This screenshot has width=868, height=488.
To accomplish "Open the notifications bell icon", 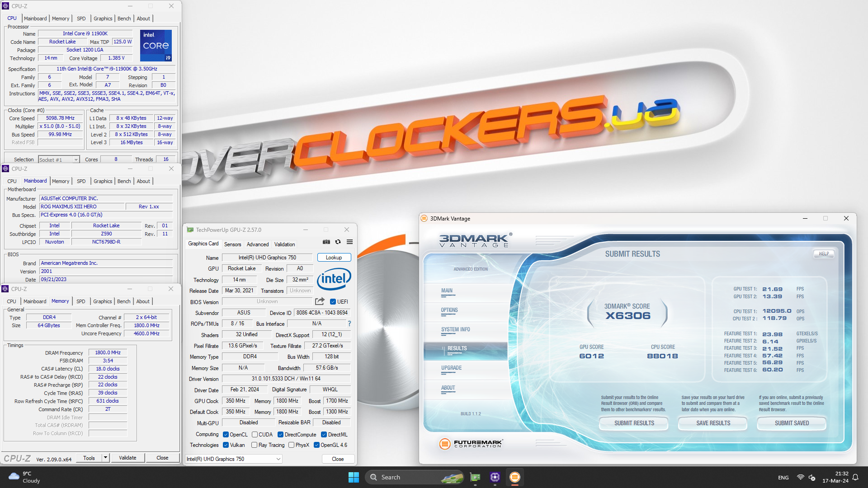I will 855,477.
